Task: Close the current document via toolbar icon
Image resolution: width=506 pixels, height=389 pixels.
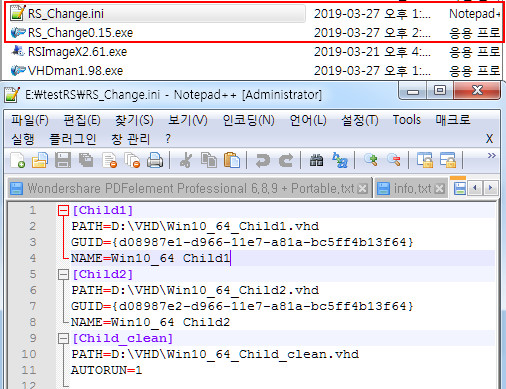Action: click(109, 160)
